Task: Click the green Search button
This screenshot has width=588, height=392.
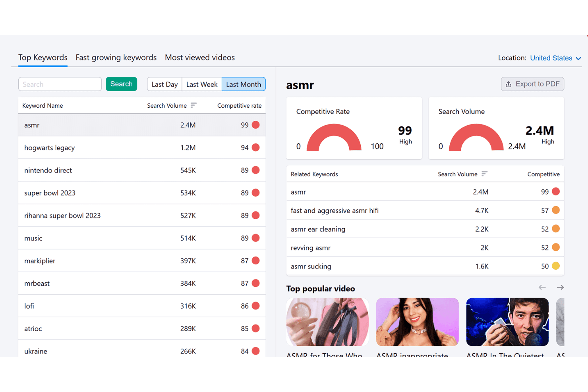Action: (x=121, y=84)
